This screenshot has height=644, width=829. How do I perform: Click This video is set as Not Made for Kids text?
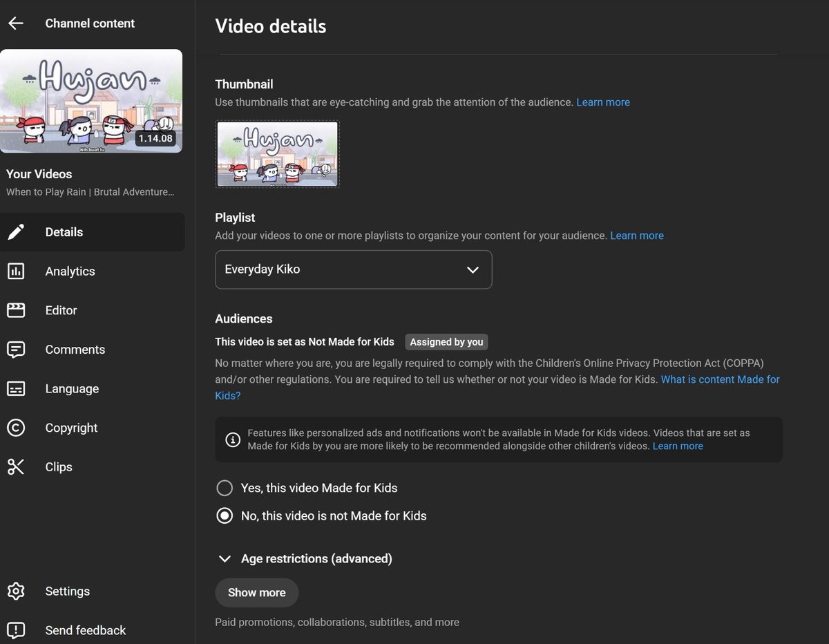(305, 342)
